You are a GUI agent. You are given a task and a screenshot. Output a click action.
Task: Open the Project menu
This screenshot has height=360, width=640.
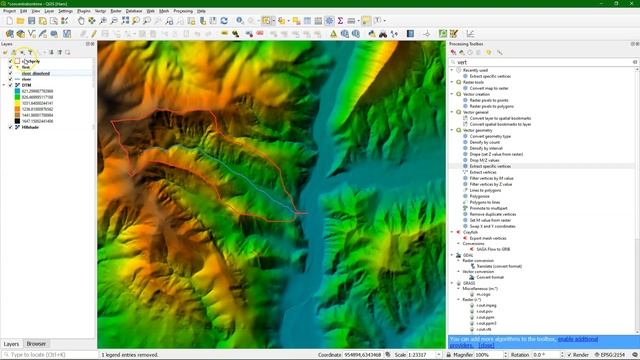pos(9,11)
